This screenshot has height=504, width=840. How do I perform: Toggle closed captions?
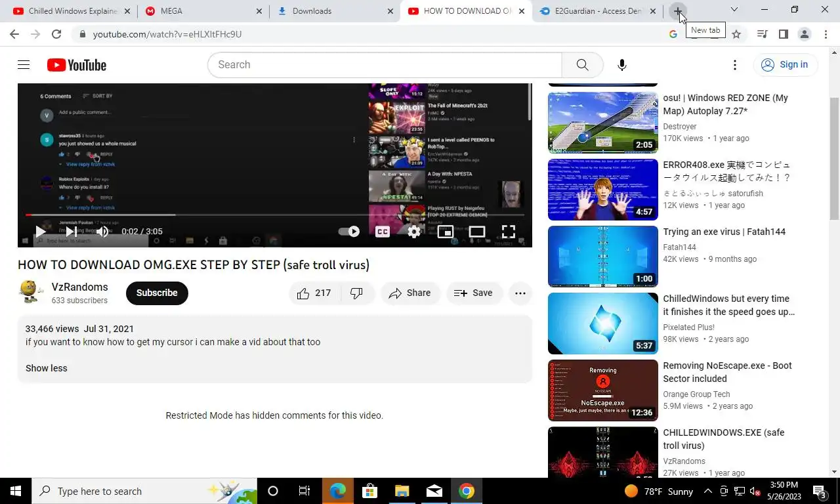pos(383,231)
